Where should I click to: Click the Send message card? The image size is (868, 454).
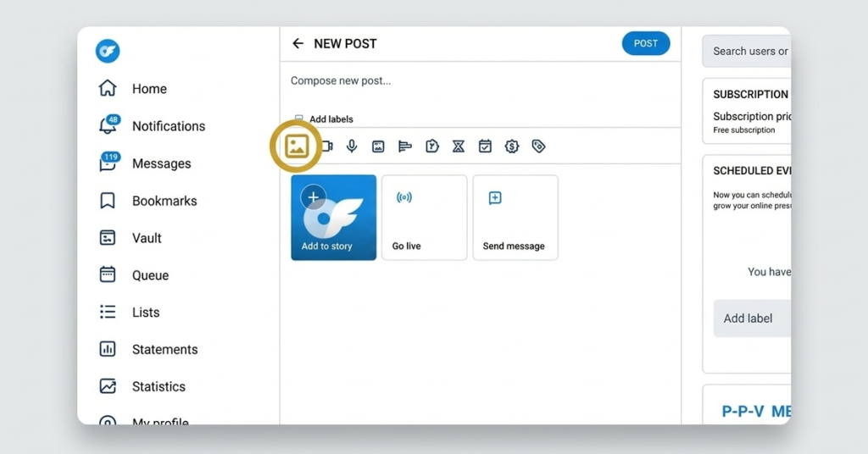[x=515, y=218]
